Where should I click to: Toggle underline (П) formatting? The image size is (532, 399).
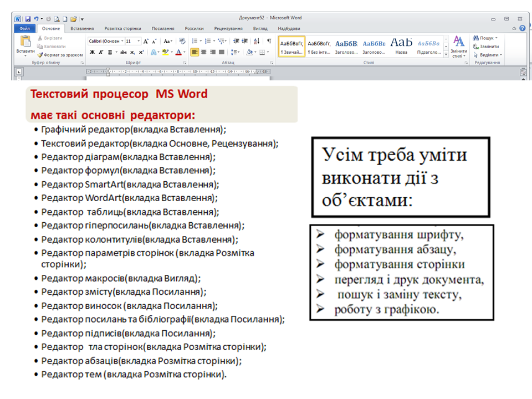click(110, 52)
